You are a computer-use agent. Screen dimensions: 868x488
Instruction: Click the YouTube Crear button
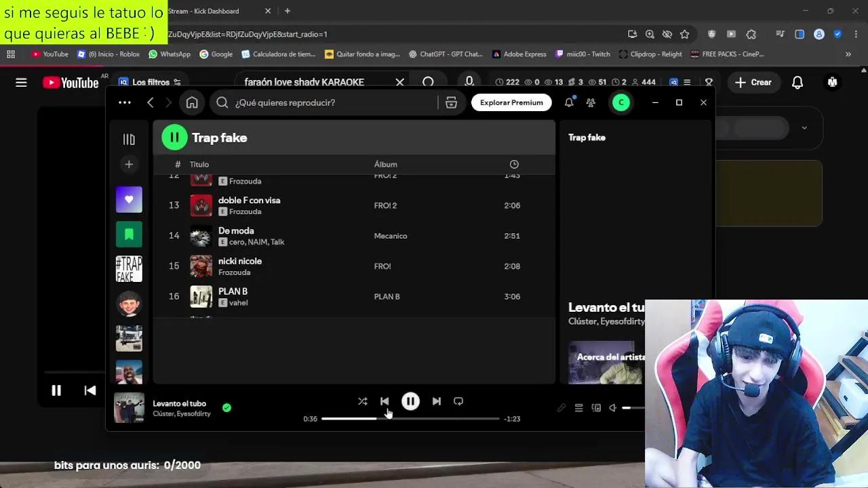(x=753, y=82)
